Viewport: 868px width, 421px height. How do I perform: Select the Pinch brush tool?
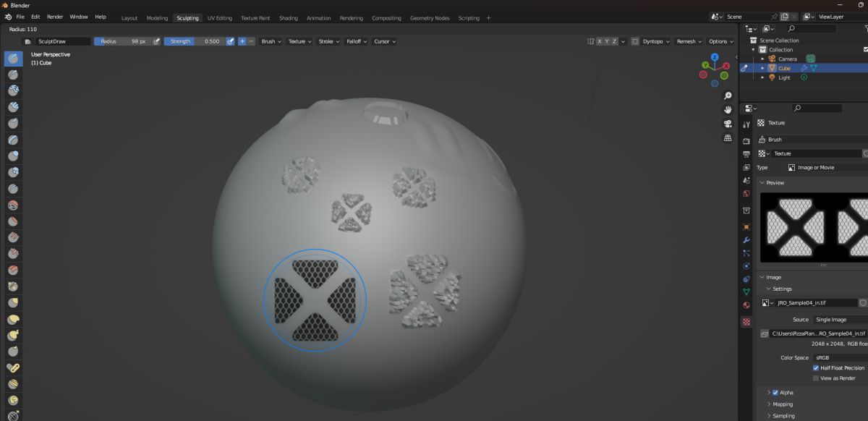(13, 286)
